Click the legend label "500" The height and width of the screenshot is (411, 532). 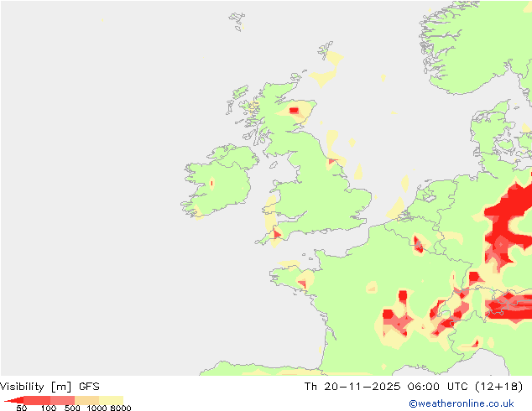(x=72, y=408)
